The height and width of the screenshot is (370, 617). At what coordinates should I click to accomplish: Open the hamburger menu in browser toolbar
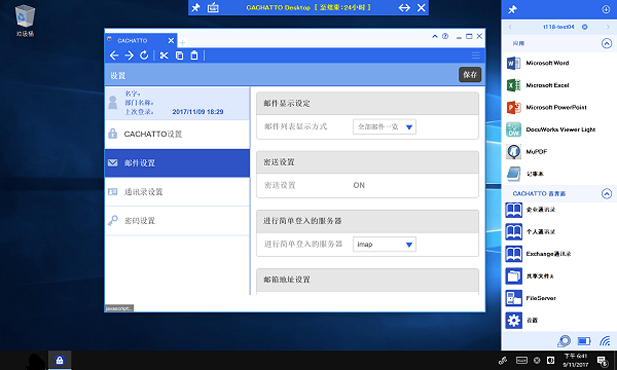pyautogui.click(x=476, y=56)
